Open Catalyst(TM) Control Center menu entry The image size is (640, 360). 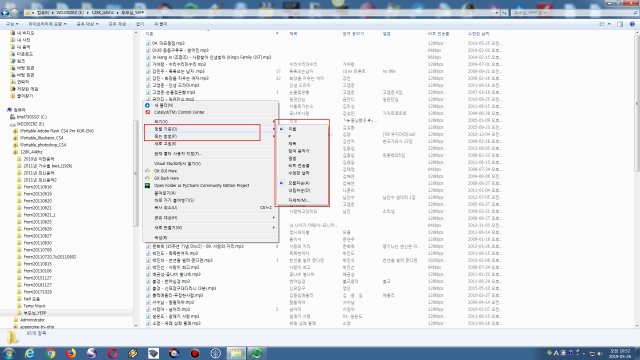coord(179,112)
